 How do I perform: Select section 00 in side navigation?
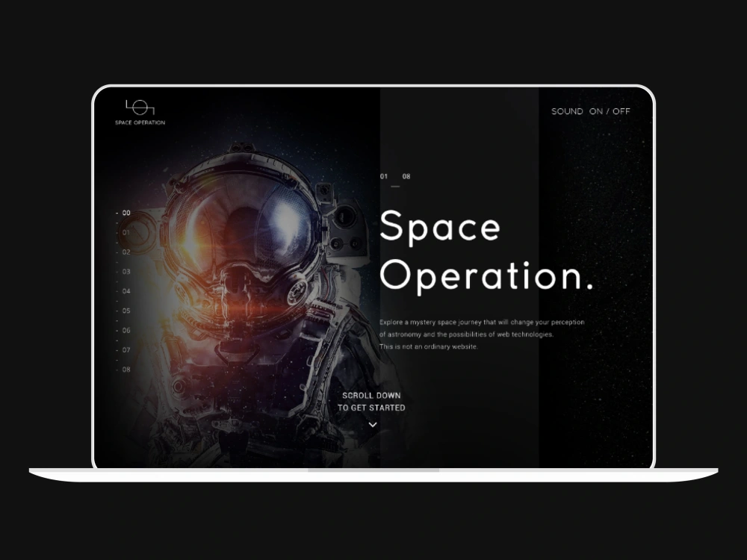click(x=125, y=213)
